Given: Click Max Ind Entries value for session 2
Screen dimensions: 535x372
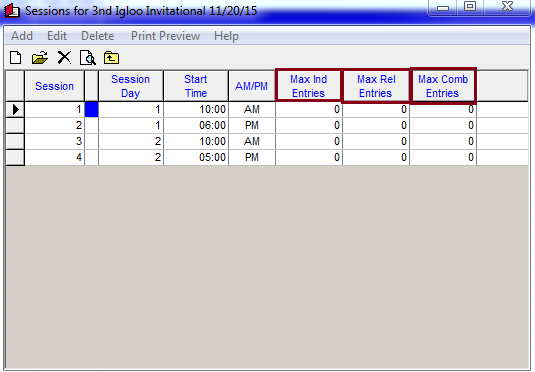Looking at the screenshot, I should pos(309,126).
